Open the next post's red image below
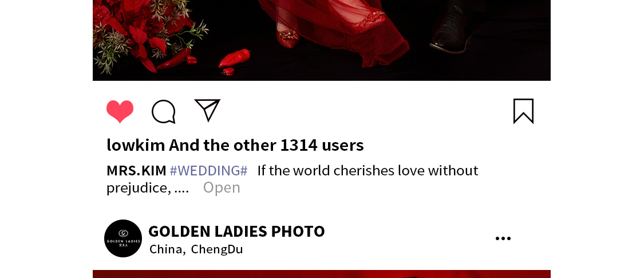644x278 pixels. (x=322, y=274)
